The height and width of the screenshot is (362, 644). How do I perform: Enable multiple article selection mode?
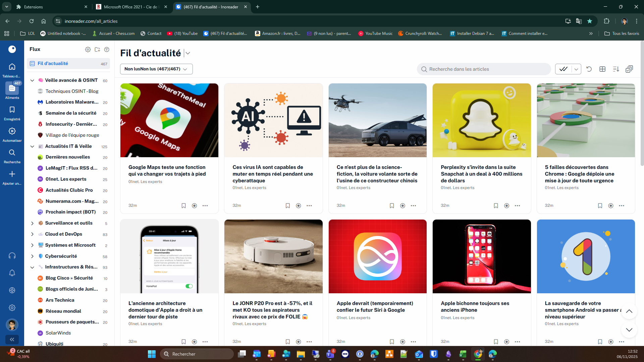pyautogui.click(x=629, y=69)
